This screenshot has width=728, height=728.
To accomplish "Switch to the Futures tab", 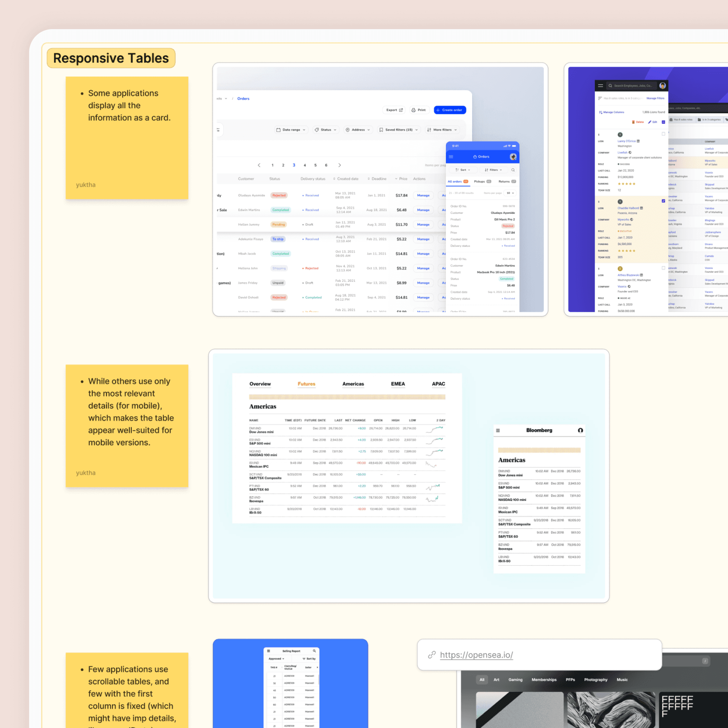I will [306, 384].
